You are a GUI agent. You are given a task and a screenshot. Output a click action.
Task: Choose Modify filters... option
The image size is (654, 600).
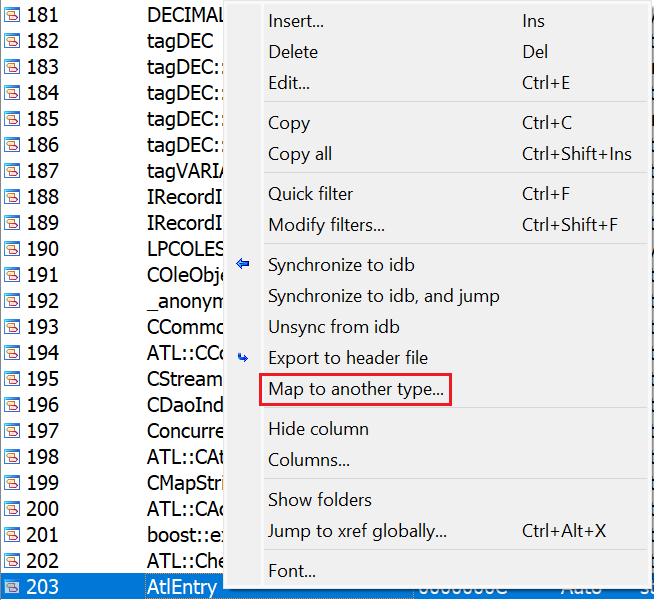[x=326, y=225]
